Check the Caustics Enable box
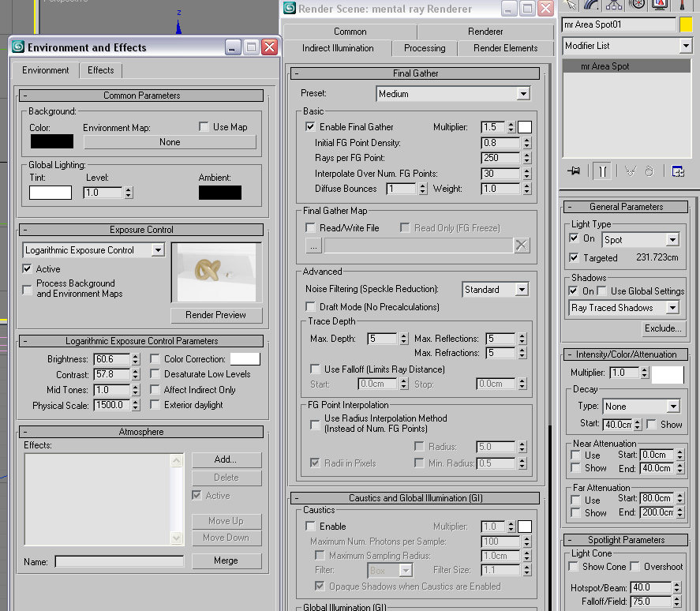This screenshot has width=700, height=611. pos(310,526)
